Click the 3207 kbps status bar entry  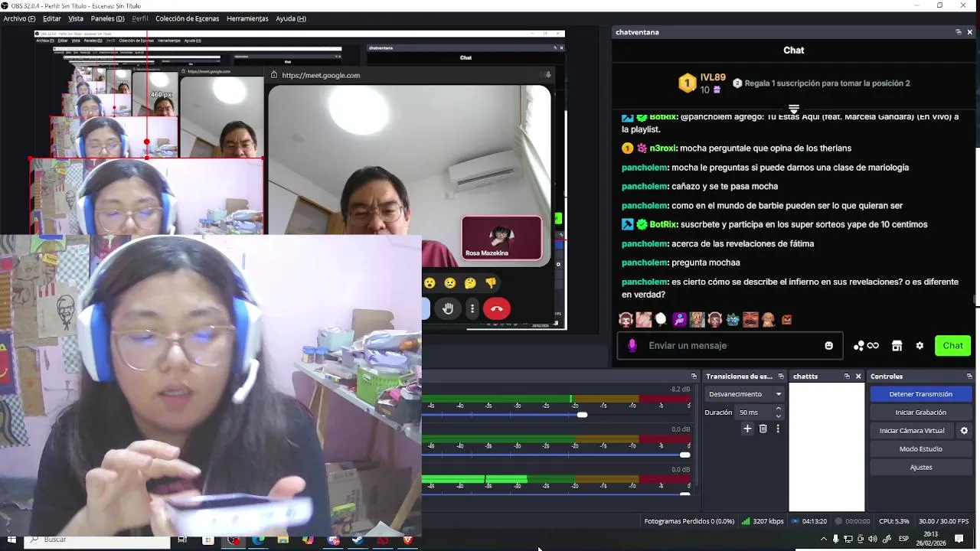pos(763,521)
